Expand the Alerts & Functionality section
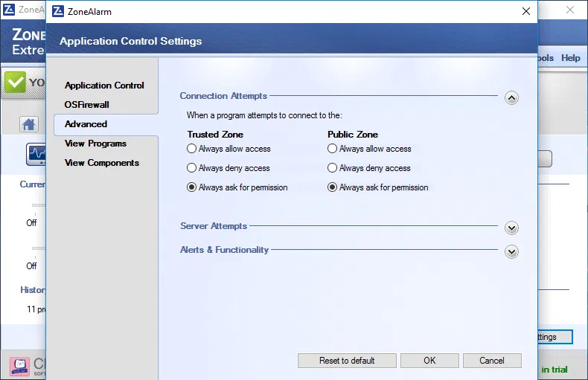Screen dimensions: 588x380 tap(511, 251)
